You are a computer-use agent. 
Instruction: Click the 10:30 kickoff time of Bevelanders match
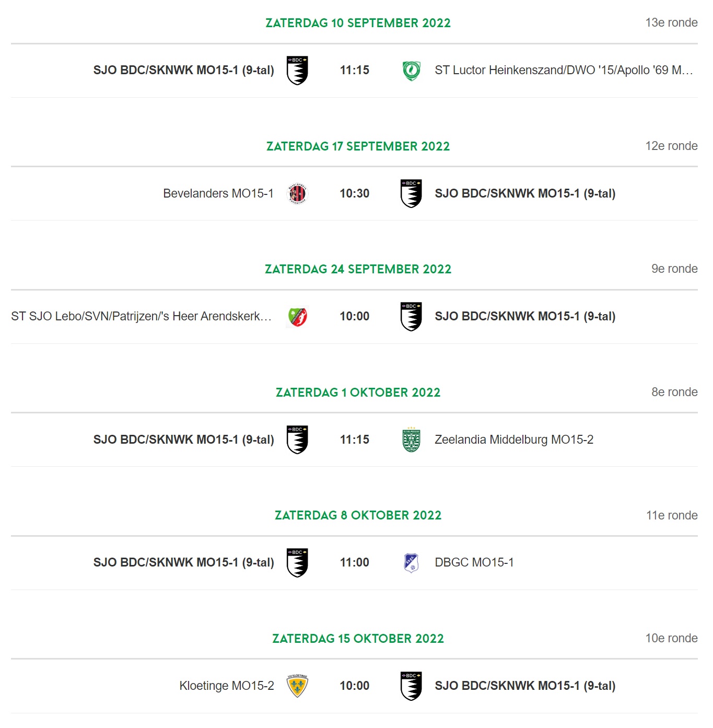[355, 193]
